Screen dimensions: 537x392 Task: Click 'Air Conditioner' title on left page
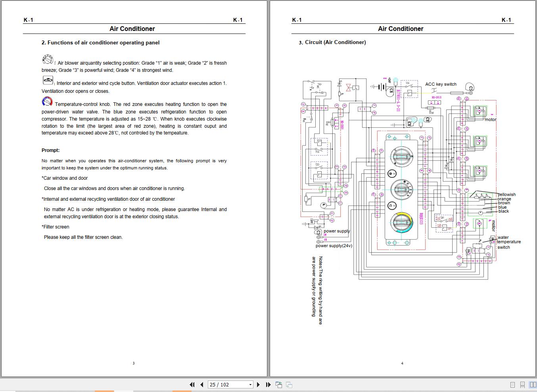(x=132, y=29)
